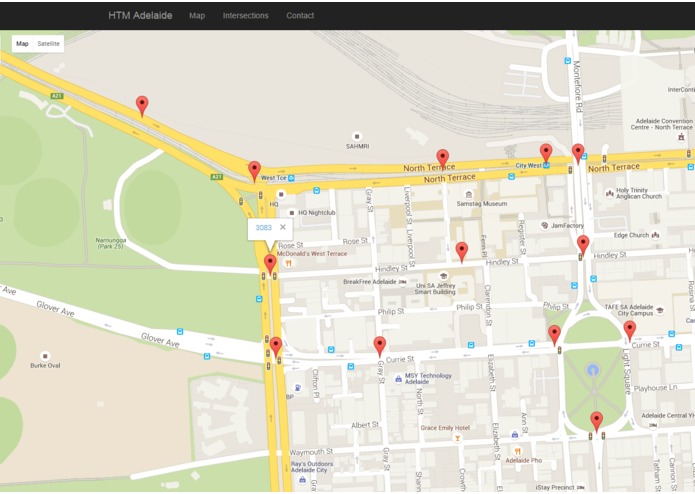
Task: Click the Holy Trinity Anglican Church icon
Action: pyautogui.click(x=610, y=193)
